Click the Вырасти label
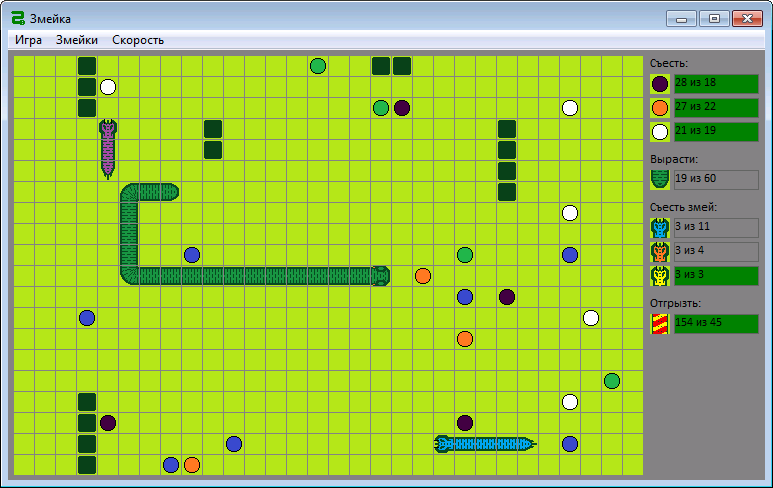 click(x=674, y=159)
